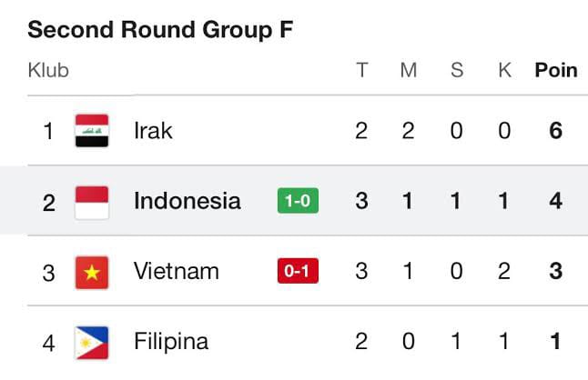Select the Vietnam team name

click(176, 271)
